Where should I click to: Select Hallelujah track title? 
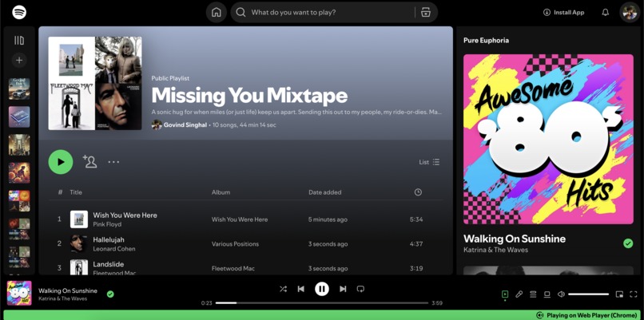[109, 239]
